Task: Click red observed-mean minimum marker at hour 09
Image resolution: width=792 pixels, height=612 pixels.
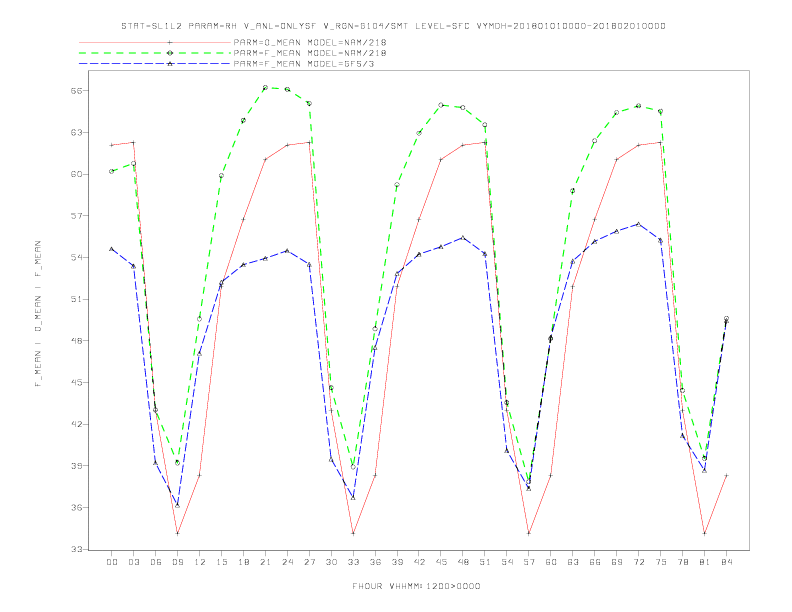Action: [177, 533]
